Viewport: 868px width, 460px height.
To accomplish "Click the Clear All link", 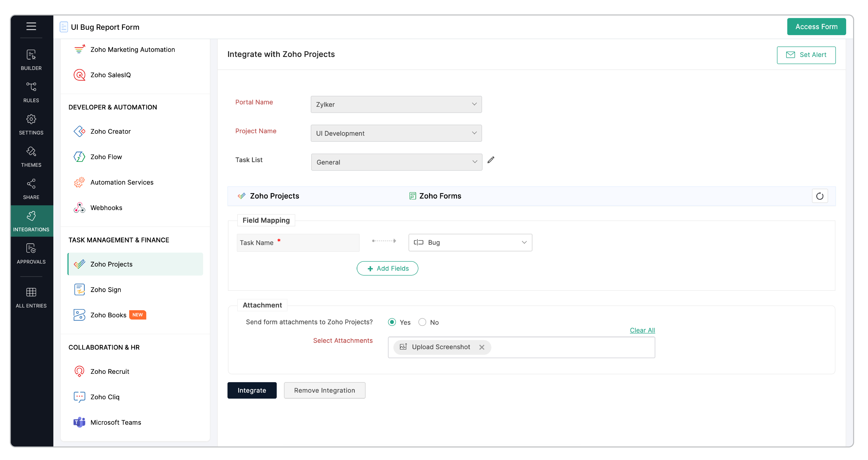I will click(642, 330).
